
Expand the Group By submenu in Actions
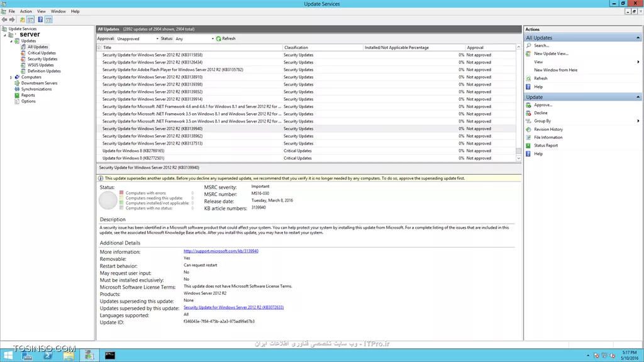[x=638, y=121]
